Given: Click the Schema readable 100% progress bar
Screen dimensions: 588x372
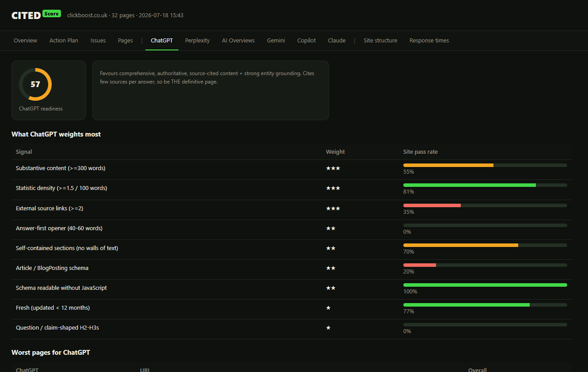Looking at the screenshot, I should tap(485, 285).
